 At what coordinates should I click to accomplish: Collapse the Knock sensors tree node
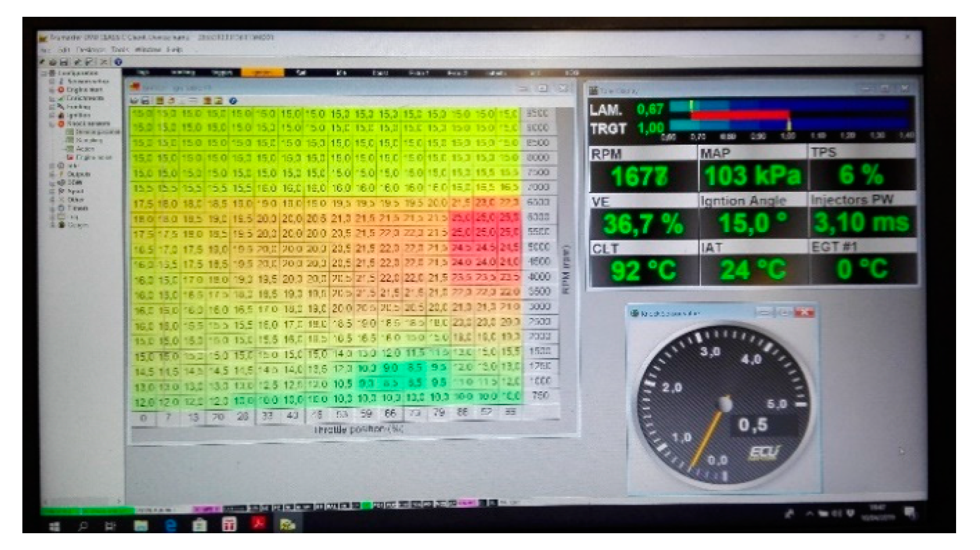coord(52,124)
